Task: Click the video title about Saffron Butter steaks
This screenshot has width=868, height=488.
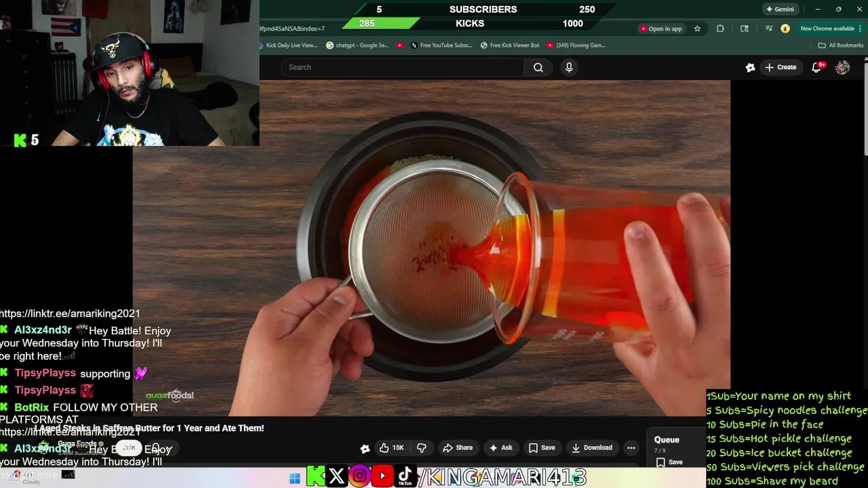Action: (149, 428)
